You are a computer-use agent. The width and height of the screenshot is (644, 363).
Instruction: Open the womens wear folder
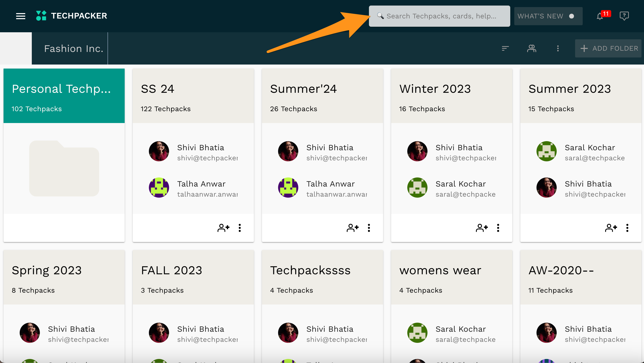click(451, 277)
